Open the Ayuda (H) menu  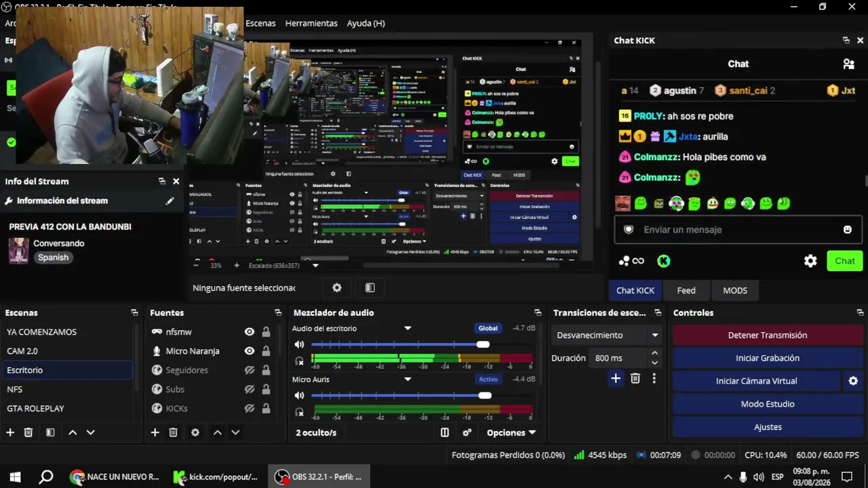pyautogui.click(x=366, y=23)
